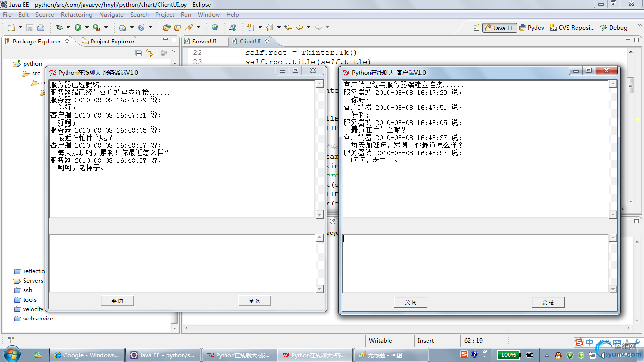Open the Source menu
644x362 pixels.
point(45,15)
